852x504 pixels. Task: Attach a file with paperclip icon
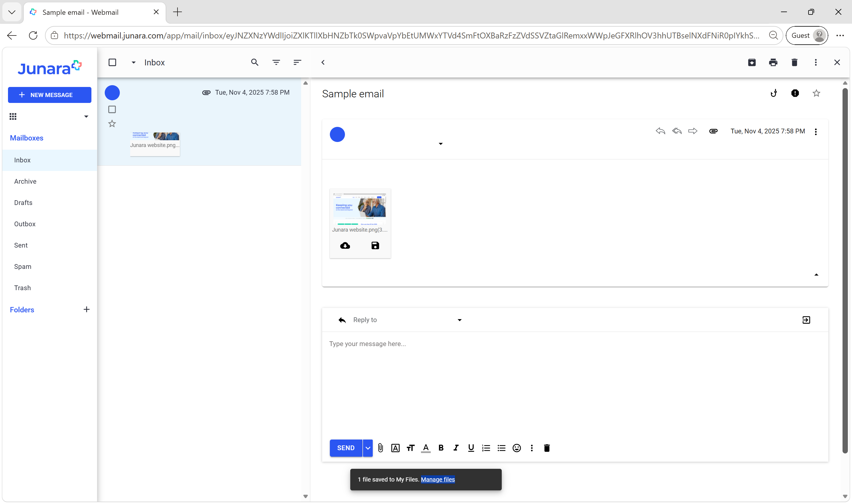click(x=381, y=448)
